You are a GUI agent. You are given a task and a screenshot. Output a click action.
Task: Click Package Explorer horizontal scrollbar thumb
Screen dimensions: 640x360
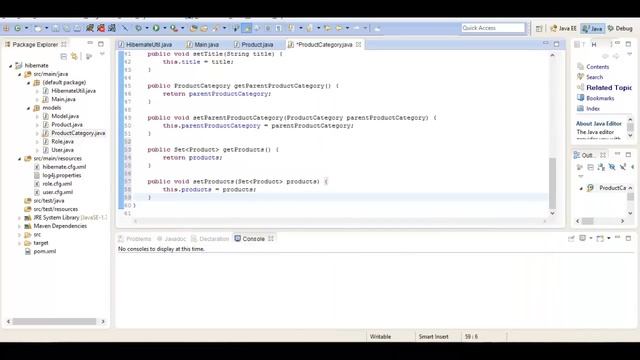click(54, 322)
